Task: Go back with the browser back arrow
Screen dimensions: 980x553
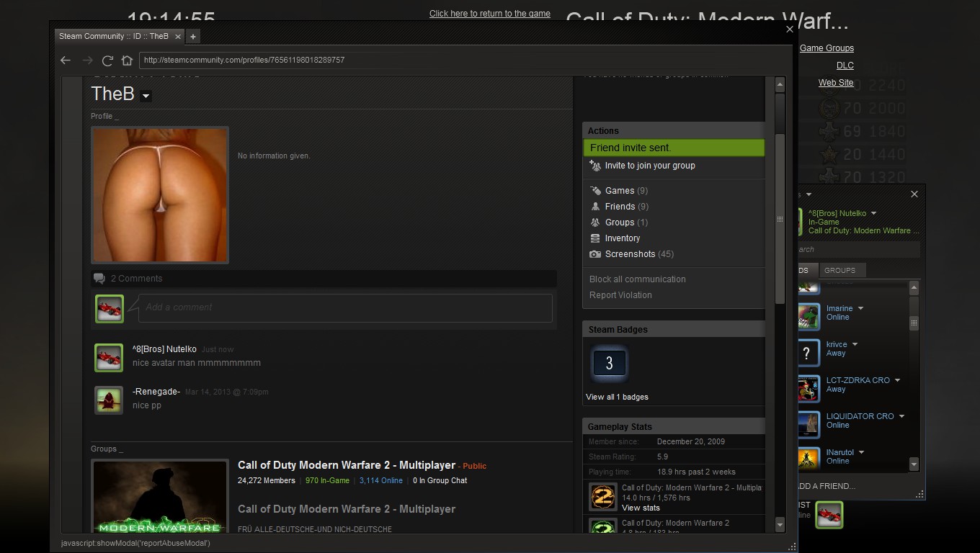Action: click(66, 60)
